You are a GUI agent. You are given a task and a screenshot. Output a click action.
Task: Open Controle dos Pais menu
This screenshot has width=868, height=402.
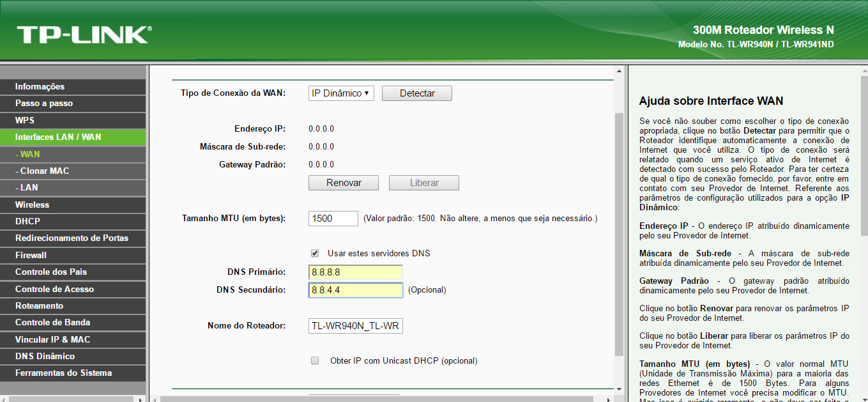73,272
